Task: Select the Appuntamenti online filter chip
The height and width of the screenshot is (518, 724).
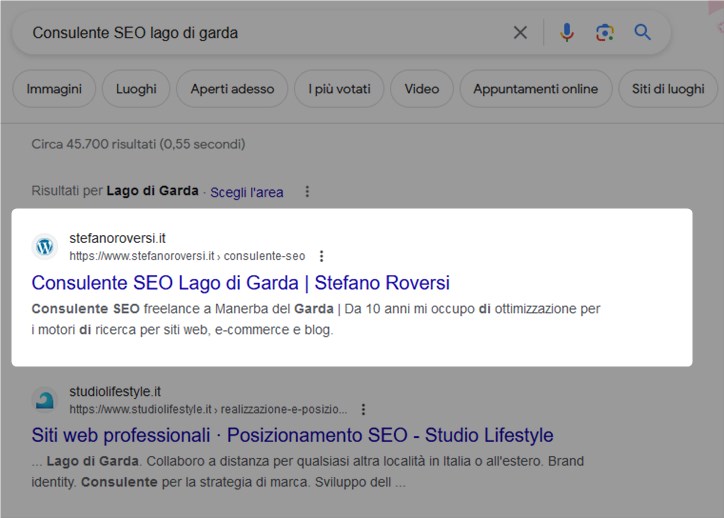Action: pyautogui.click(x=536, y=89)
